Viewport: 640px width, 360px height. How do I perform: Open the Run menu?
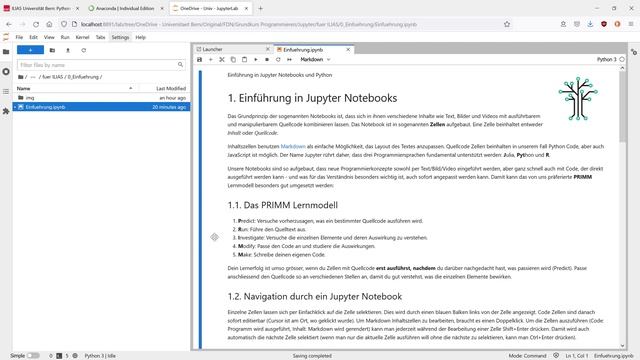[65, 37]
